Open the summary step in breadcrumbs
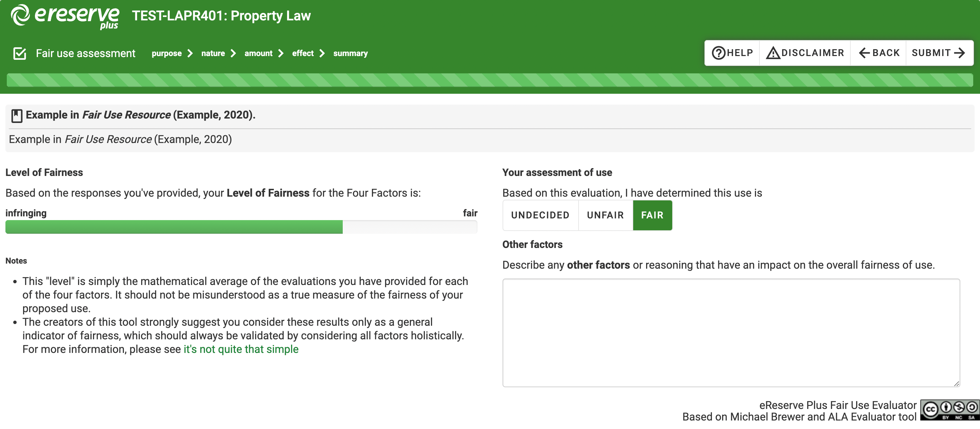Screen dimensions: 980x429 [351, 53]
